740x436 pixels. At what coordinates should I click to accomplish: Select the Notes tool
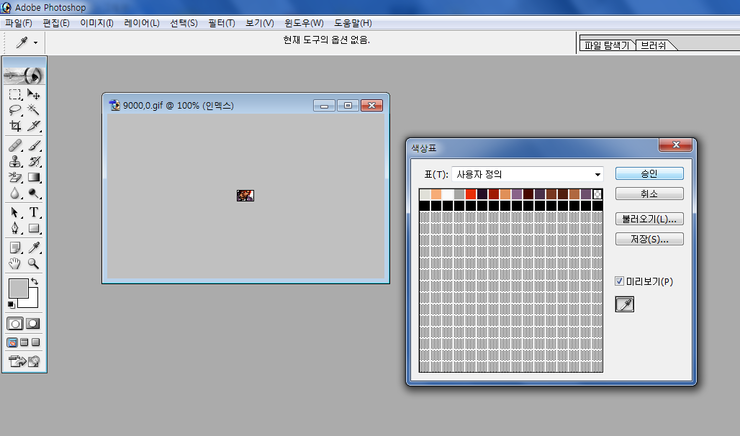pos(15,247)
